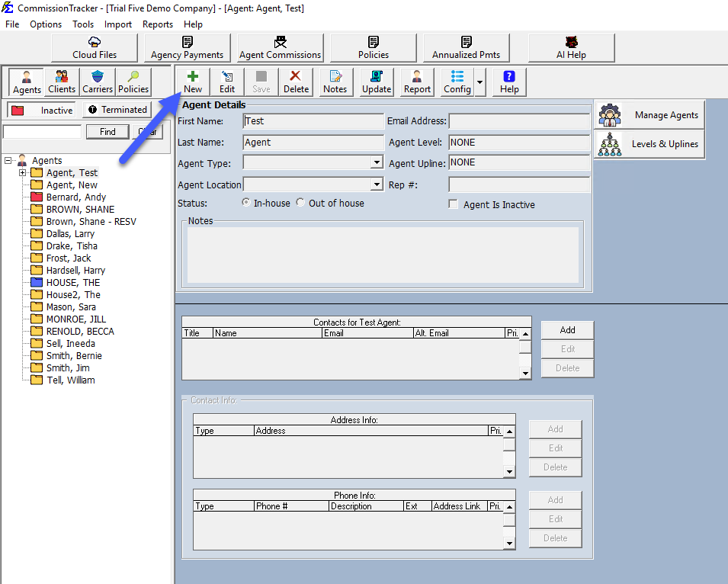Enable the Agent Is Inactive checkbox
This screenshot has height=584, width=728.
pos(453,204)
